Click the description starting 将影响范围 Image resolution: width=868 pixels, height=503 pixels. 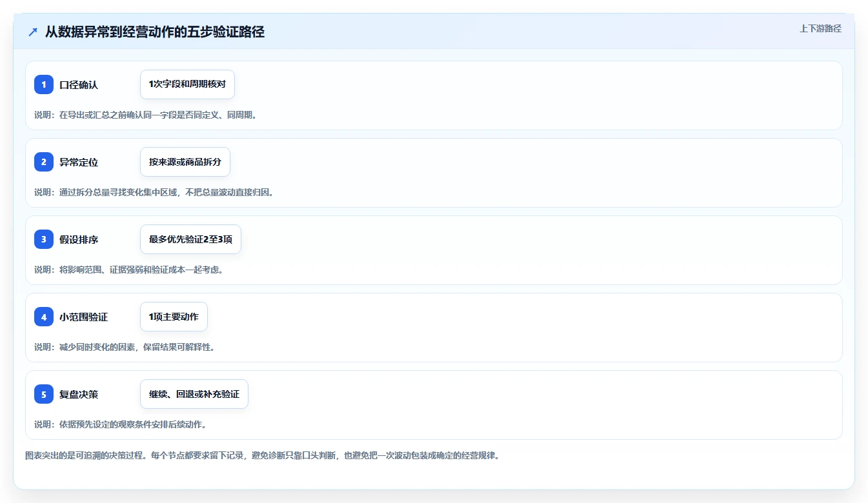click(x=128, y=270)
